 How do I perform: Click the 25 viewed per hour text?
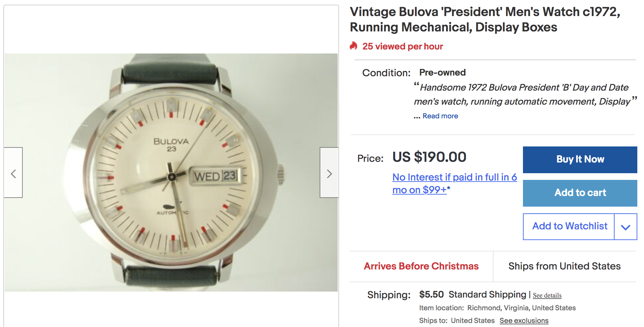[403, 46]
